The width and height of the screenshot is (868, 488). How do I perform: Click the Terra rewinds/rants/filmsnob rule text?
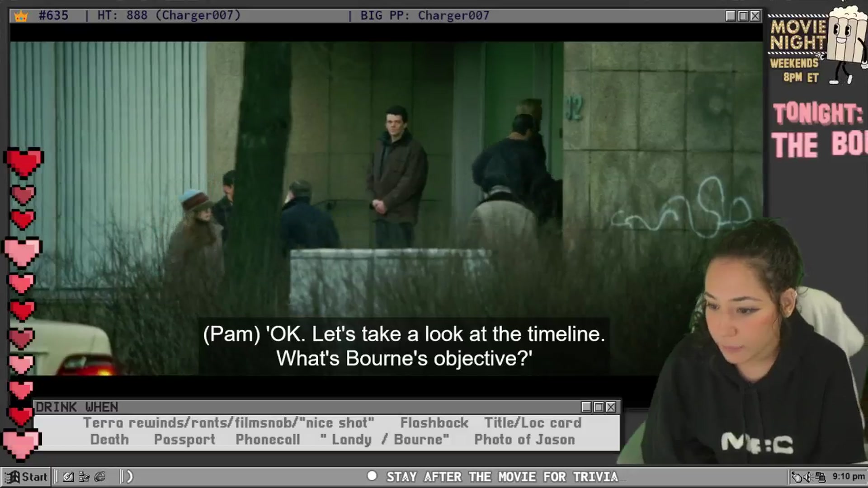coord(229,423)
